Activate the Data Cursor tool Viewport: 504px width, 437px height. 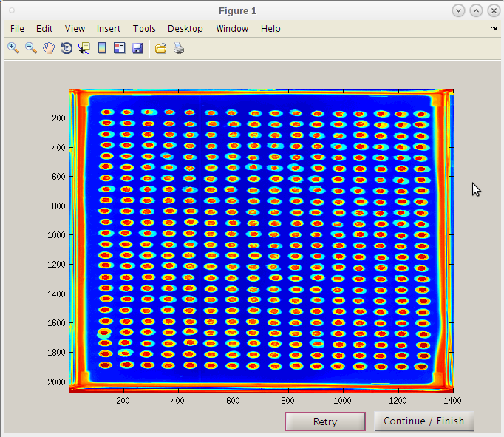84,48
